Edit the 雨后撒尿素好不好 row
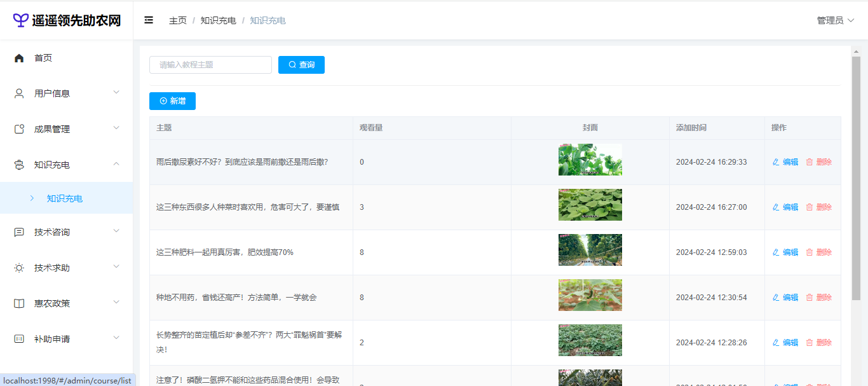Screen dimensions: 868x386 pyautogui.click(x=785, y=162)
